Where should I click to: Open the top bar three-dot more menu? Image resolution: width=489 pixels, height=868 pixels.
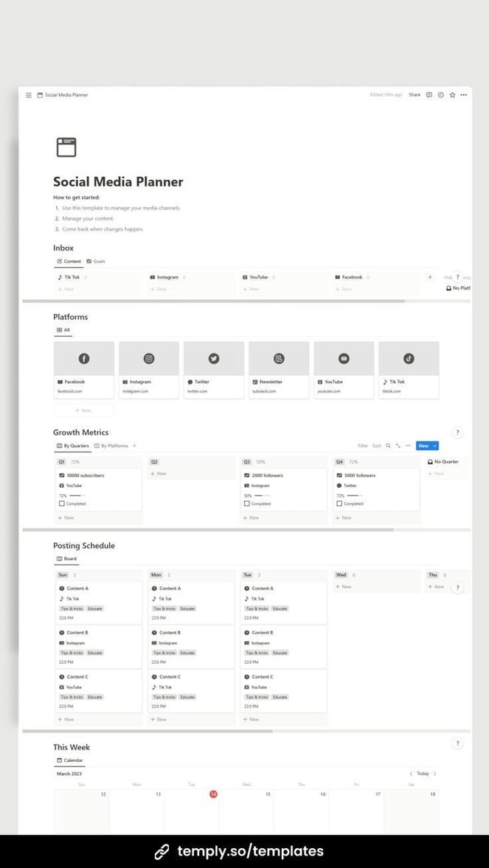point(463,95)
